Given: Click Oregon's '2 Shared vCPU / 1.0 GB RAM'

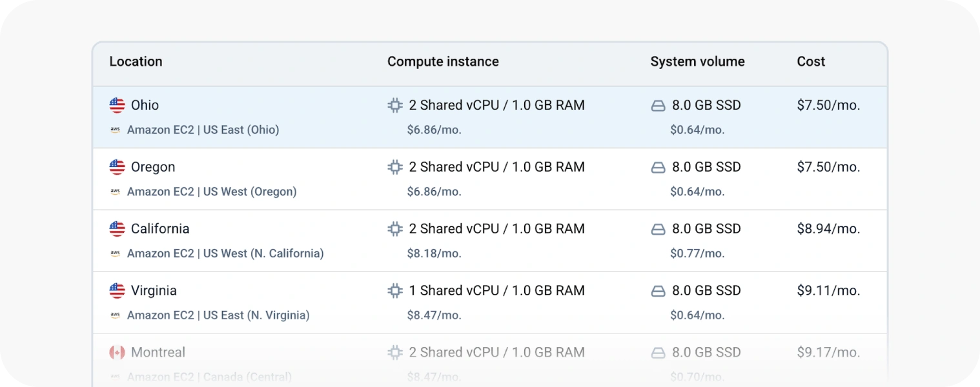Looking at the screenshot, I should pos(497,167).
